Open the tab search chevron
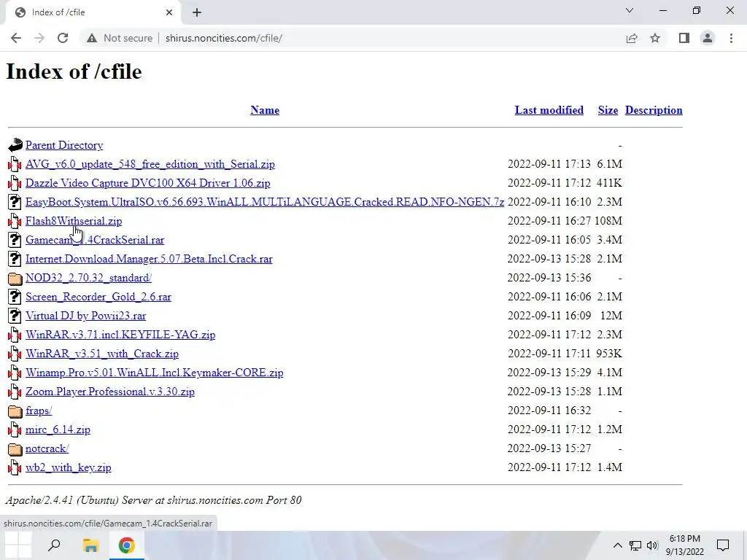 tap(630, 10)
